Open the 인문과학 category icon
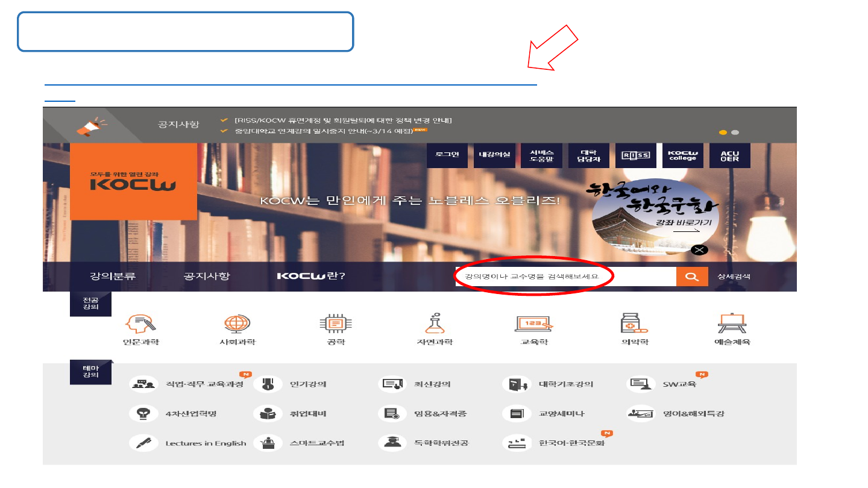The image size is (868, 488). click(140, 324)
